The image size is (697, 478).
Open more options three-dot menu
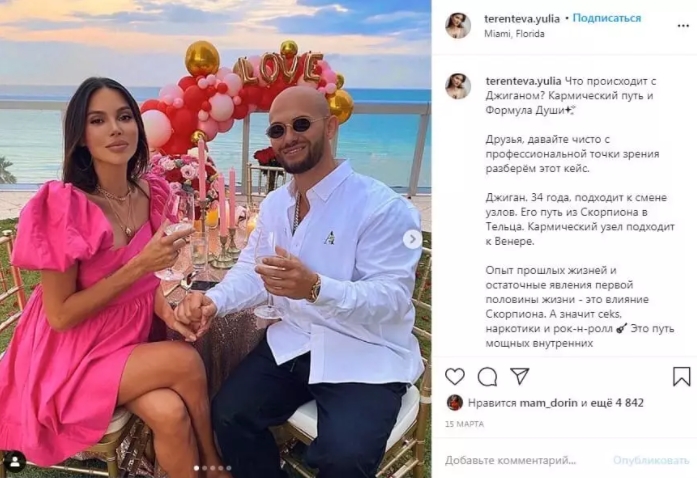[x=683, y=26]
